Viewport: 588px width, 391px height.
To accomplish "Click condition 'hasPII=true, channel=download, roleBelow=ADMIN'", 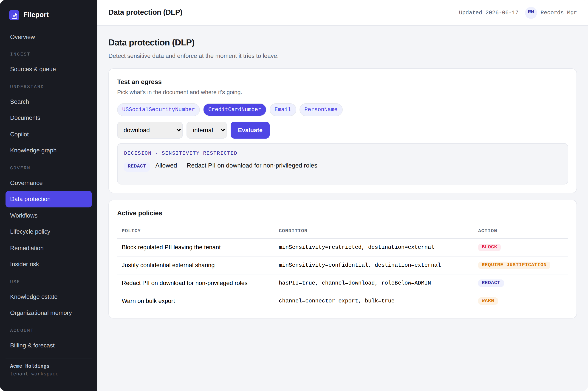I will click(355, 283).
